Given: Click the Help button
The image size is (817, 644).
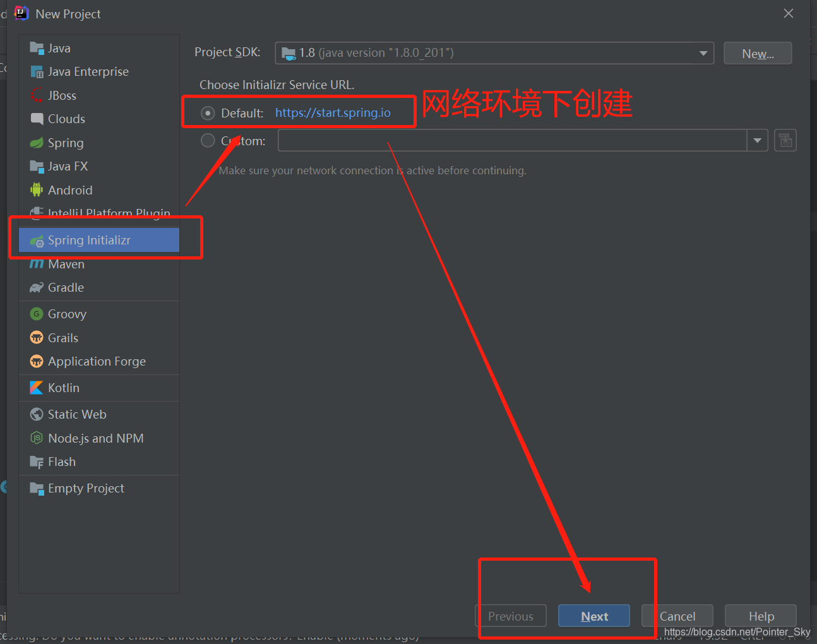Looking at the screenshot, I should (x=761, y=616).
